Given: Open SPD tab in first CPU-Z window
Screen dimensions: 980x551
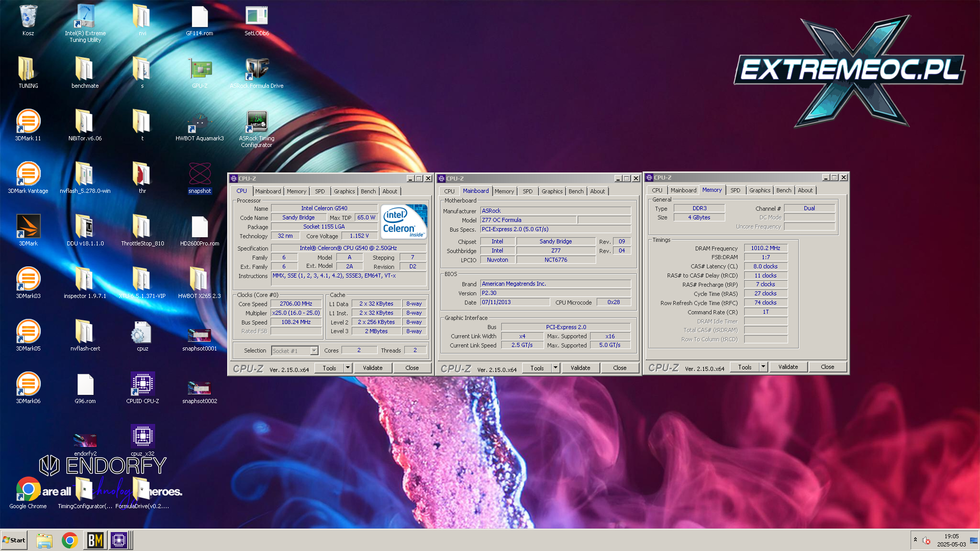Looking at the screenshot, I should pos(320,191).
